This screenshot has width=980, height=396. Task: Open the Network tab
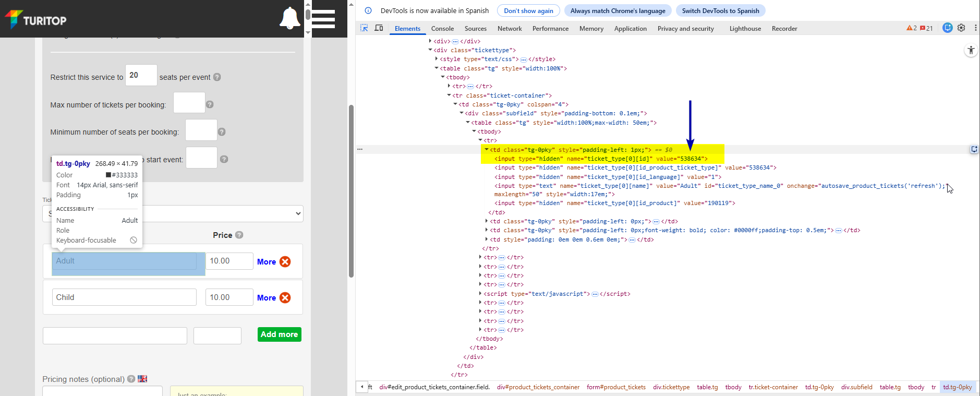510,29
